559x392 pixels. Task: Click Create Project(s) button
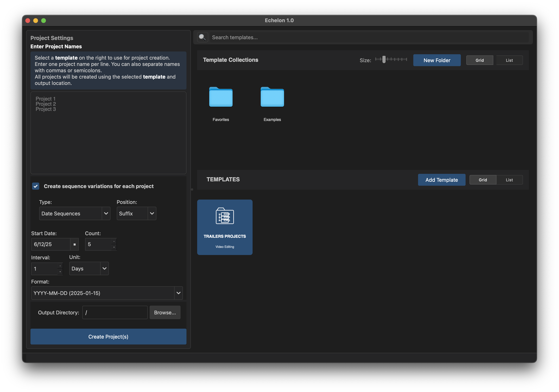tap(108, 337)
